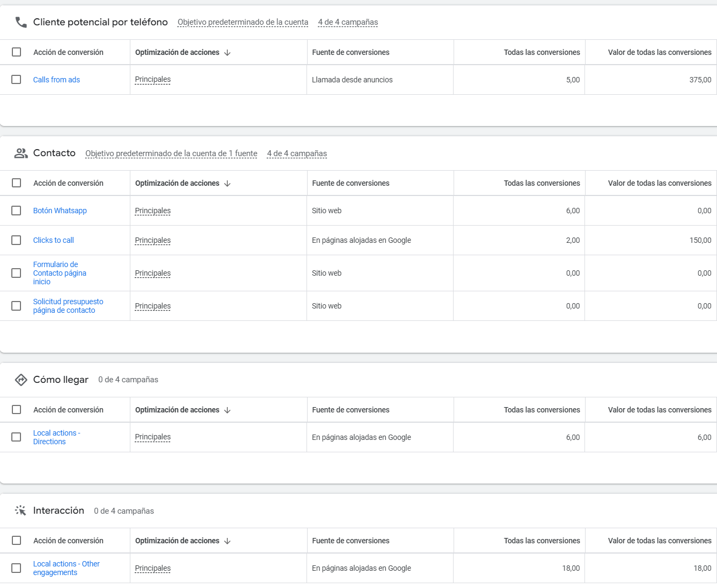The width and height of the screenshot is (717, 588).
Task: Open Principales dropdown for Local actions - Directions
Action: (x=153, y=437)
